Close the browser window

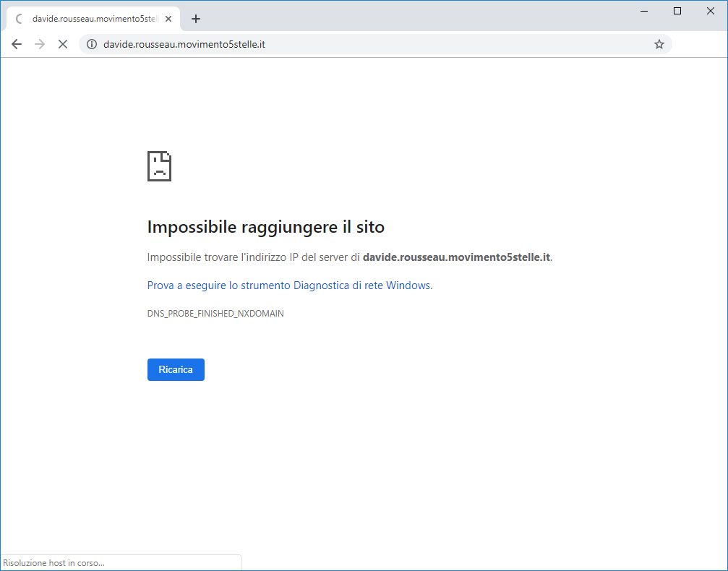tap(711, 11)
